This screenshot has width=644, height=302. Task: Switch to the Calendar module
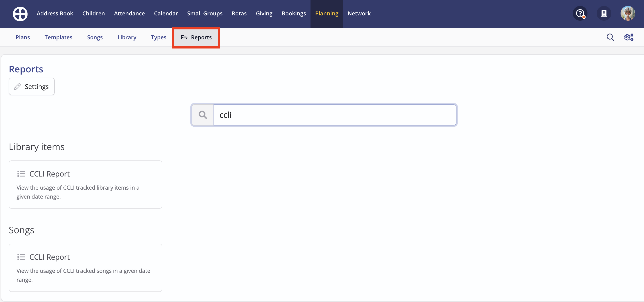point(166,14)
